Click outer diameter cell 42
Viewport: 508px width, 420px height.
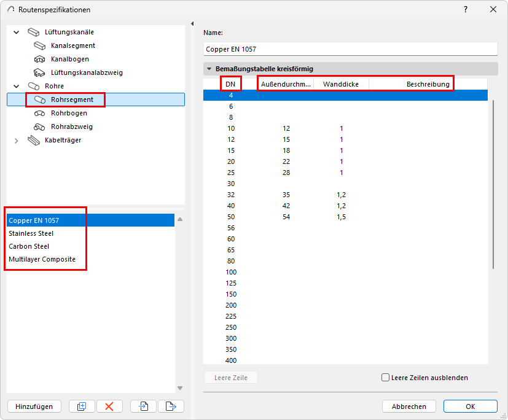(x=286, y=206)
